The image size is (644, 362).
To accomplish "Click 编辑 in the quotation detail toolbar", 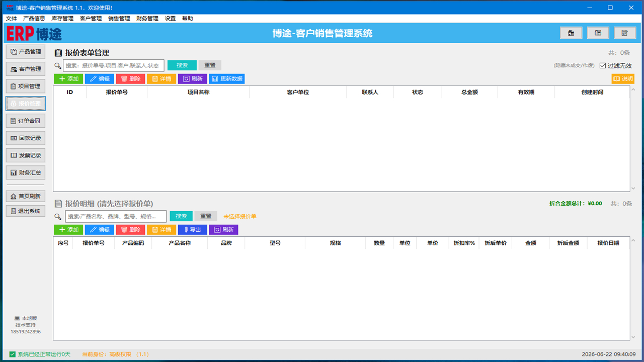I will 100,230.
